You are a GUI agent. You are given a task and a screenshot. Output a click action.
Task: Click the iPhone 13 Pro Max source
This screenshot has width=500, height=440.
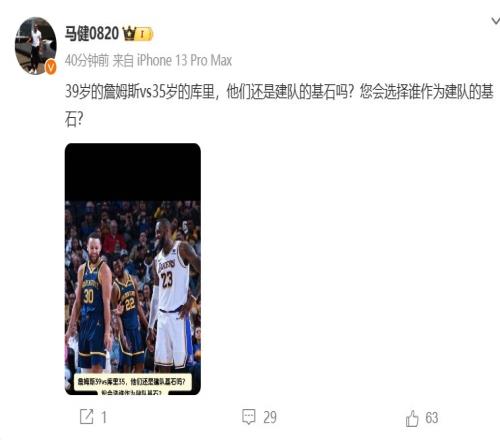coord(184,60)
